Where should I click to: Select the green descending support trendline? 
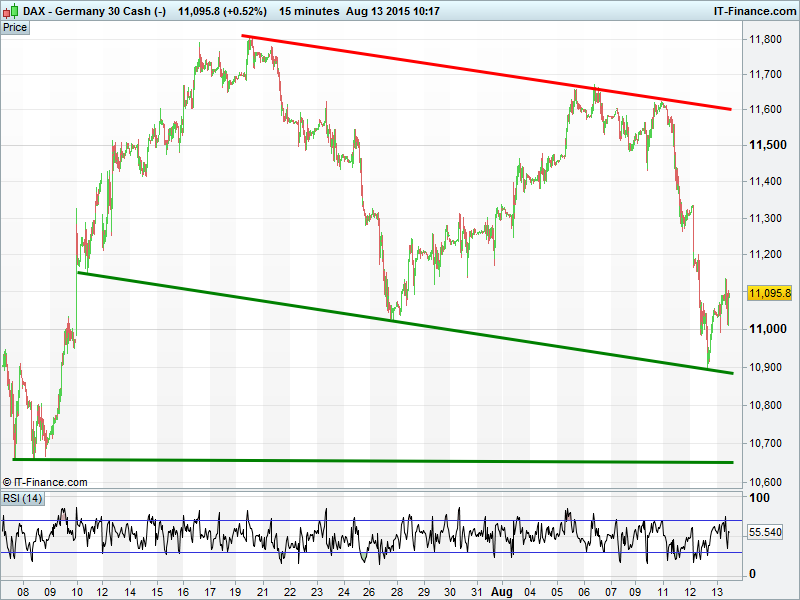400,320
